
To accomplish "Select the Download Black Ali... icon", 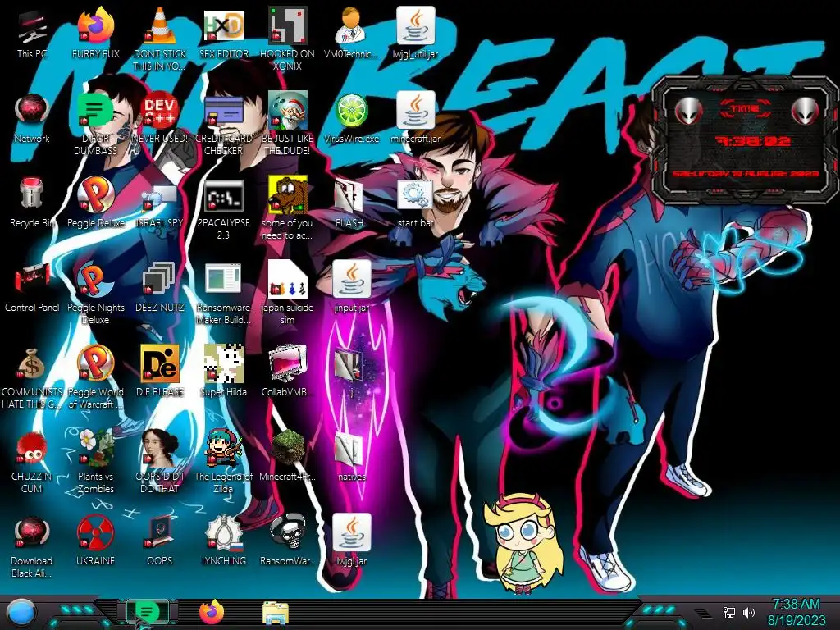I will (x=32, y=546).
